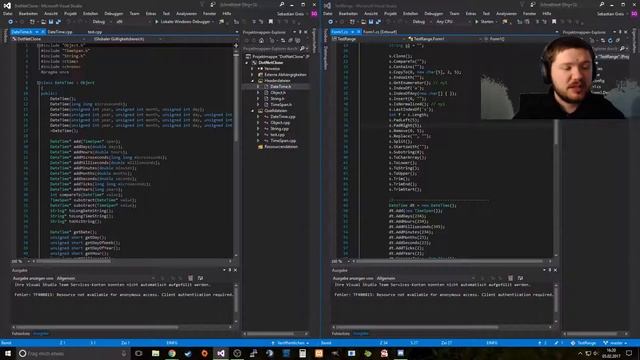Click Sebastian Greis account name in TestRange
Viewport: 640px width, 360px height.
pos(610,14)
